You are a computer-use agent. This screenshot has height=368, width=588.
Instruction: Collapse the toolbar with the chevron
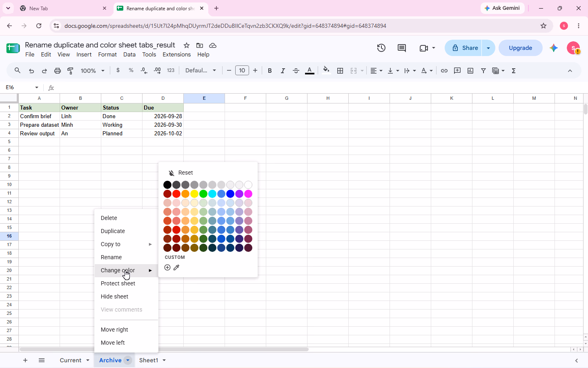click(x=570, y=71)
